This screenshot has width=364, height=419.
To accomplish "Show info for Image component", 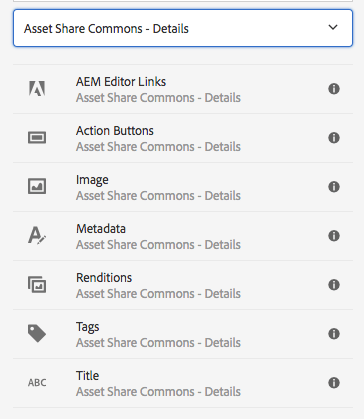I will coord(334,187).
